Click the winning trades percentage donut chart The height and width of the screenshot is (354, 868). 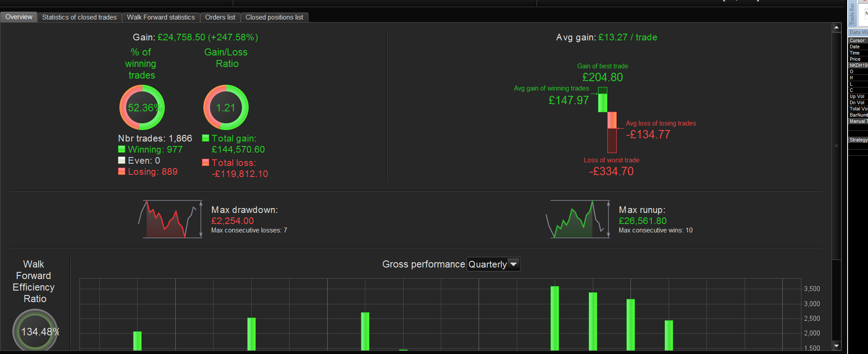142,107
